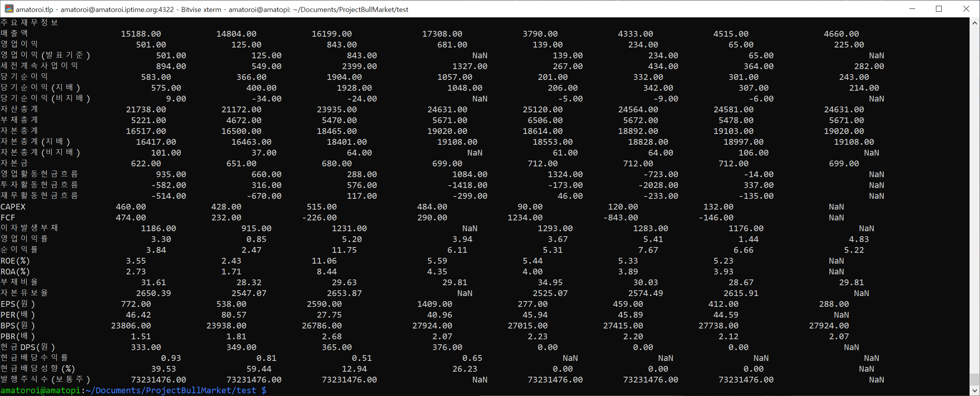Click the scrollbar up arrow
Viewport: 980px width, 396px height.
975,23
